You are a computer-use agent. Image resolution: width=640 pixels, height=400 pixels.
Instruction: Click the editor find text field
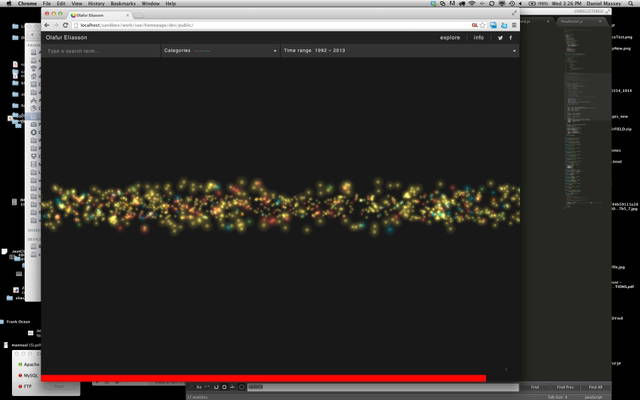[x=382, y=387]
